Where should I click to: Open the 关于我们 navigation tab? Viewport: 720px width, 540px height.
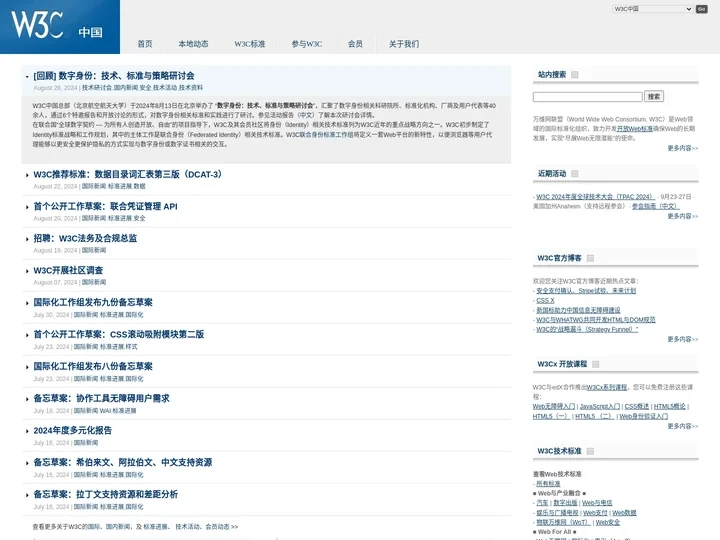(404, 44)
